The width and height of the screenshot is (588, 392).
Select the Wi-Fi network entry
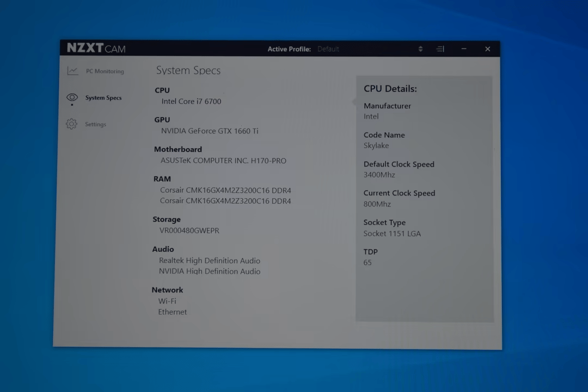(x=167, y=301)
